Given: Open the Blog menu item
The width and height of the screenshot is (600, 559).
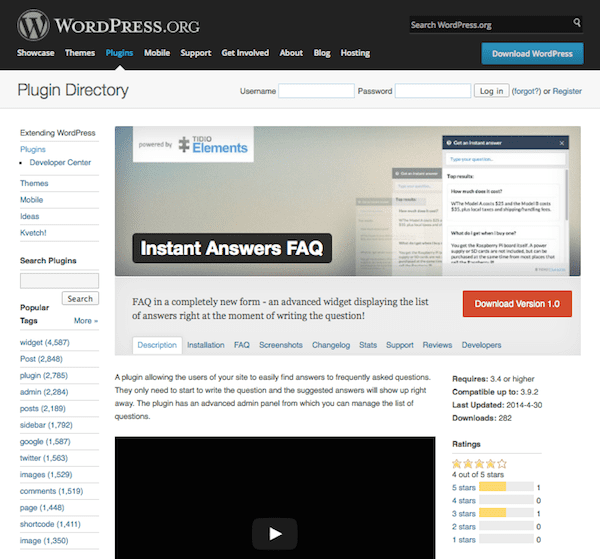Looking at the screenshot, I should coord(322,53).
